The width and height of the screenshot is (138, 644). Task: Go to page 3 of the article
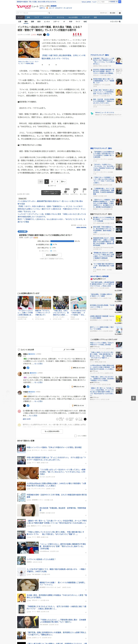coord(57,182)
